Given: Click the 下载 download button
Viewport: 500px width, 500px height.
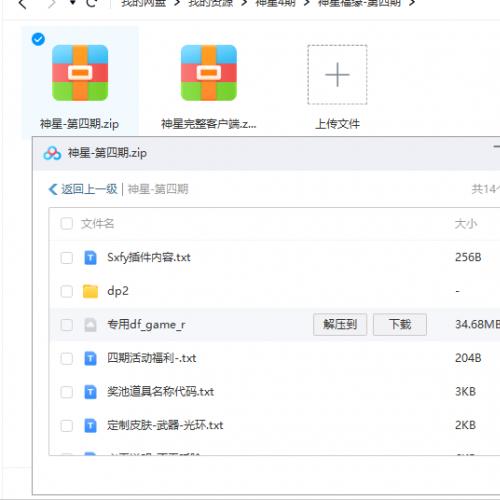Looking at the screenshot, I should point(400,324).
